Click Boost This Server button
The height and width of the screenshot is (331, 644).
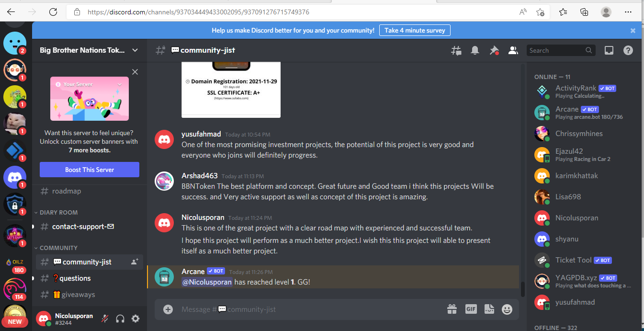click(90, 170)
